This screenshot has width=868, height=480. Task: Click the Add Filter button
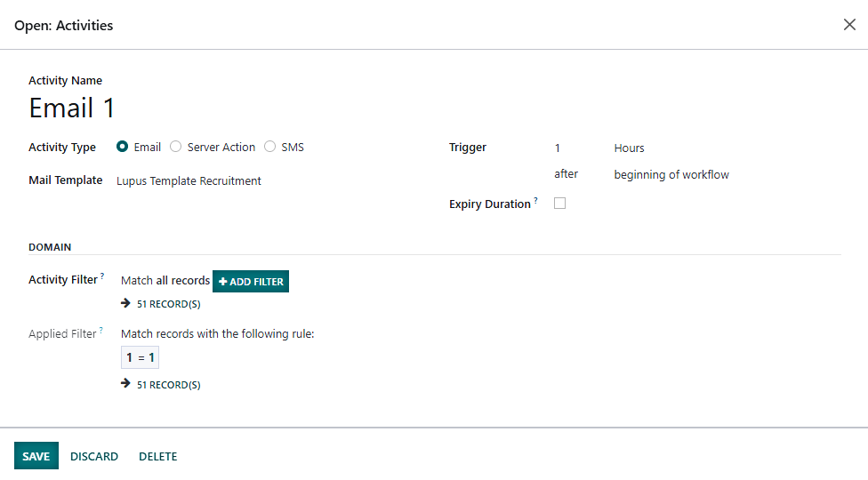[251, 282]
